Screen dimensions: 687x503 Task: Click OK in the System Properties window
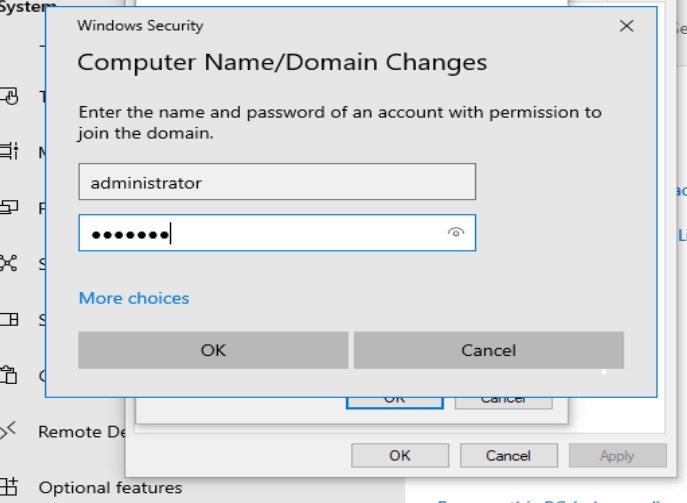coord(400,456)
